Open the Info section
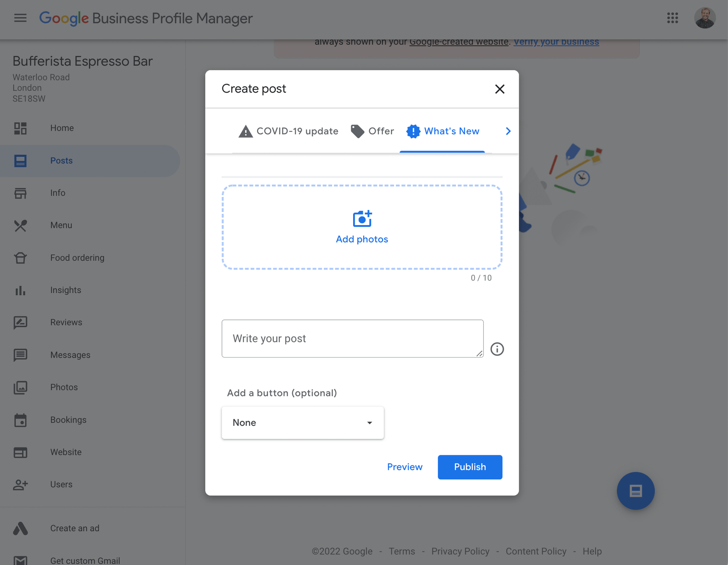 [57, 193]
